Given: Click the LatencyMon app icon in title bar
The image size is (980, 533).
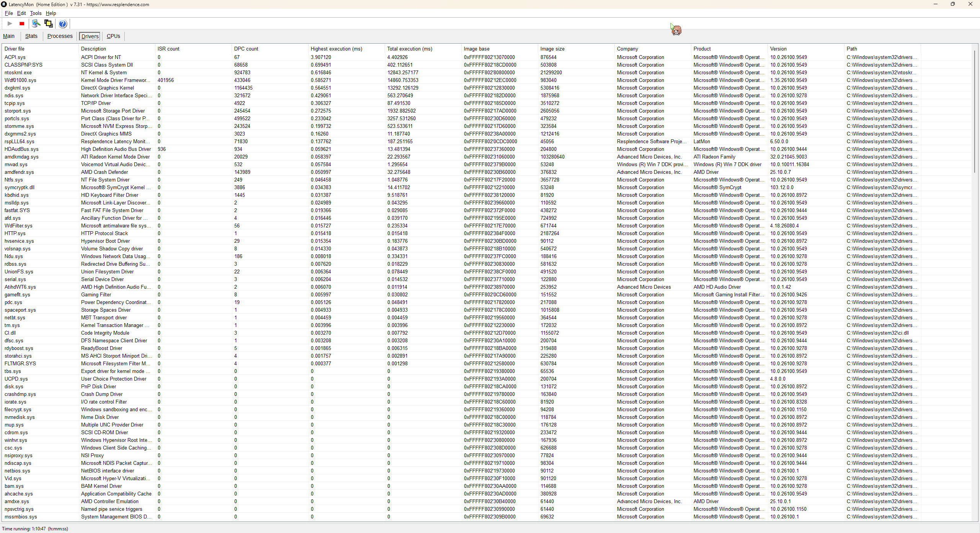Looking at the screenshot, I should click(4, 4).
